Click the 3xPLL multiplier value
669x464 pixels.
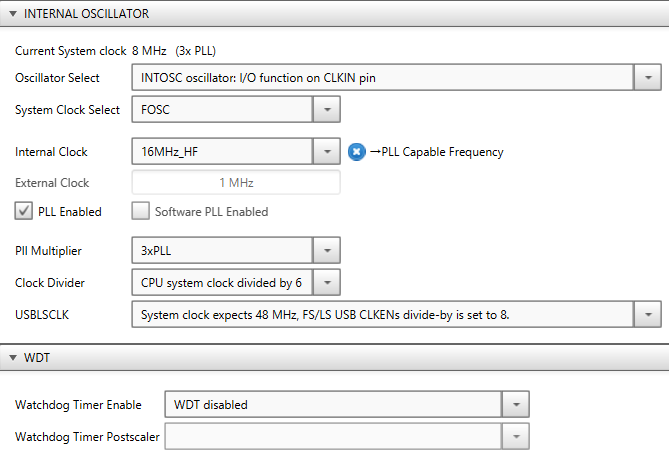(156, 250)
